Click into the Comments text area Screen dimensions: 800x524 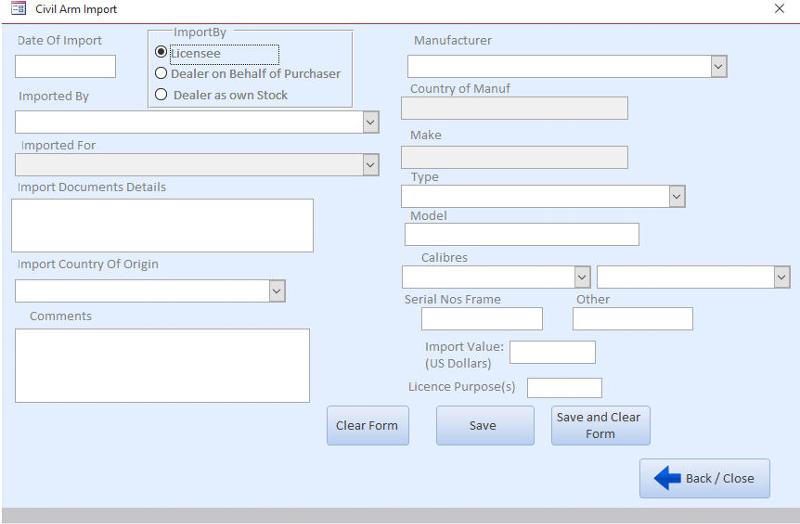tap(162, 365)
